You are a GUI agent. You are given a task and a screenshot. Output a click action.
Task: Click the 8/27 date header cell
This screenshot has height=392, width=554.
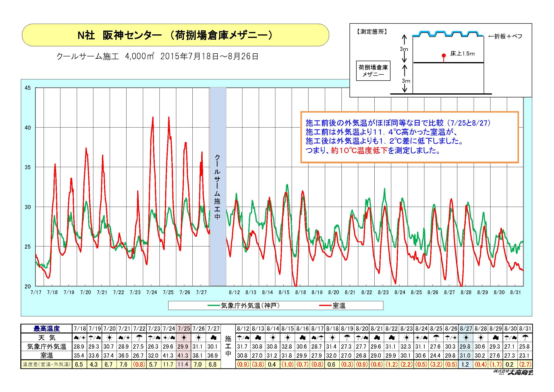(465, 328)
